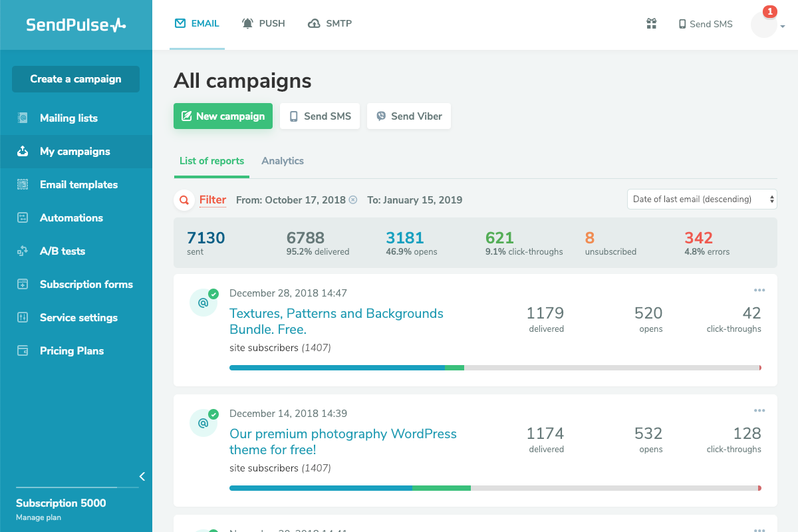798x532 pixels.
Task: Click the Subscription 5000 plan label
Action: [x=61, y=503]
